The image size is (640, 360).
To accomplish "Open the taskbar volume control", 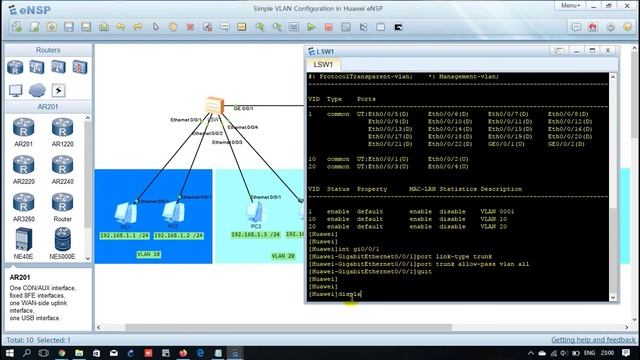I will click(x=564, y=353).
